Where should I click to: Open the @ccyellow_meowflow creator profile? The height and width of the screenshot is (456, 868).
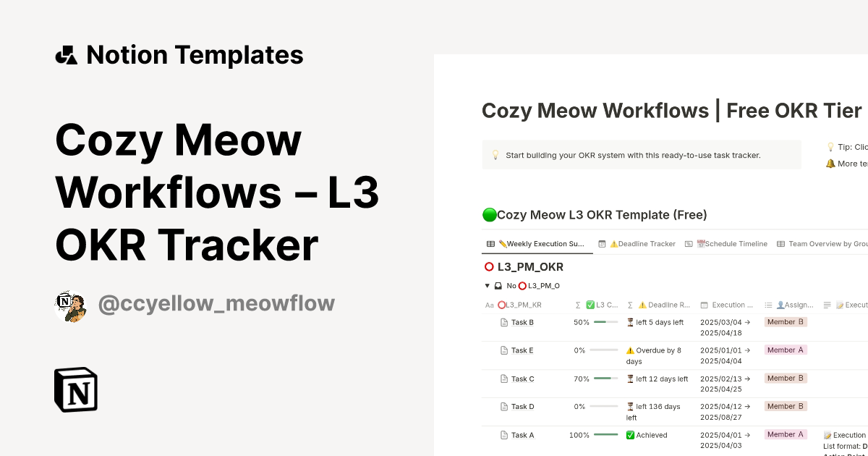point(216,303)
